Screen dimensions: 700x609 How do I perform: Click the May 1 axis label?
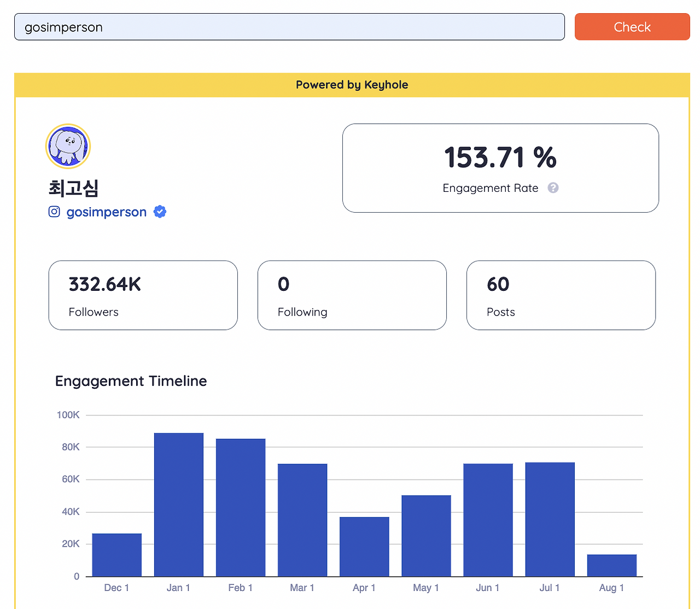[x=426, y=588]
